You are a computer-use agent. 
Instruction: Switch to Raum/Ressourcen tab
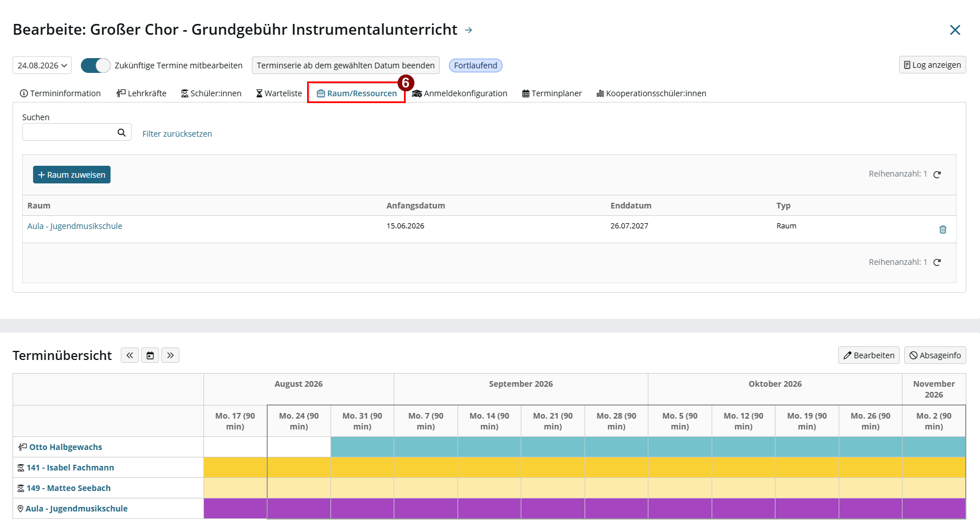(357, 93)
